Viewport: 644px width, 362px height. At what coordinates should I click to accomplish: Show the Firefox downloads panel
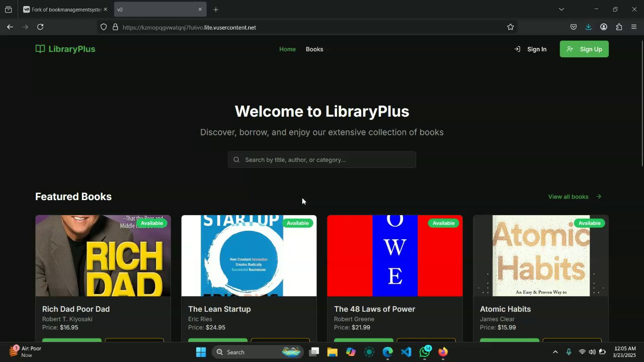[588, 27]
